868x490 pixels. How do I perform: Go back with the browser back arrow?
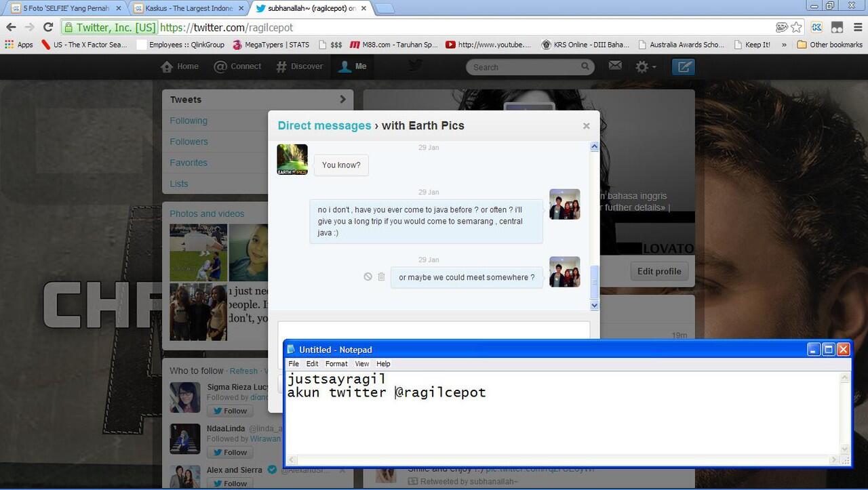(x=11, y=27)
